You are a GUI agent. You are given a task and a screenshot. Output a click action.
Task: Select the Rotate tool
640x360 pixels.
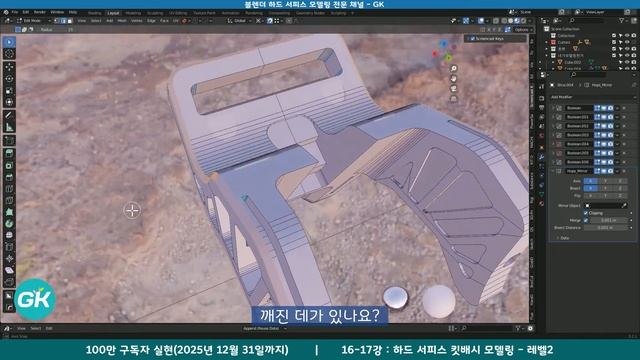(x=9, y=79)
